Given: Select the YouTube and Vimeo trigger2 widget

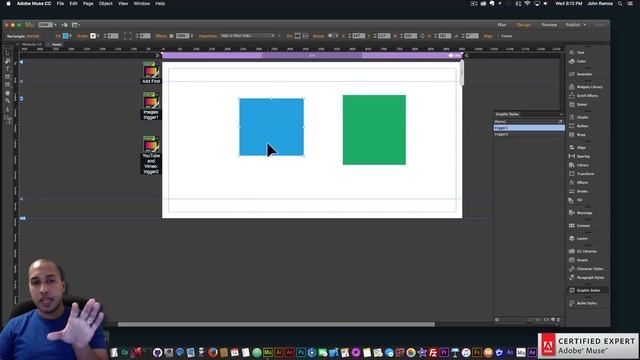Looking at the screenshot, I should coord(151,155).
